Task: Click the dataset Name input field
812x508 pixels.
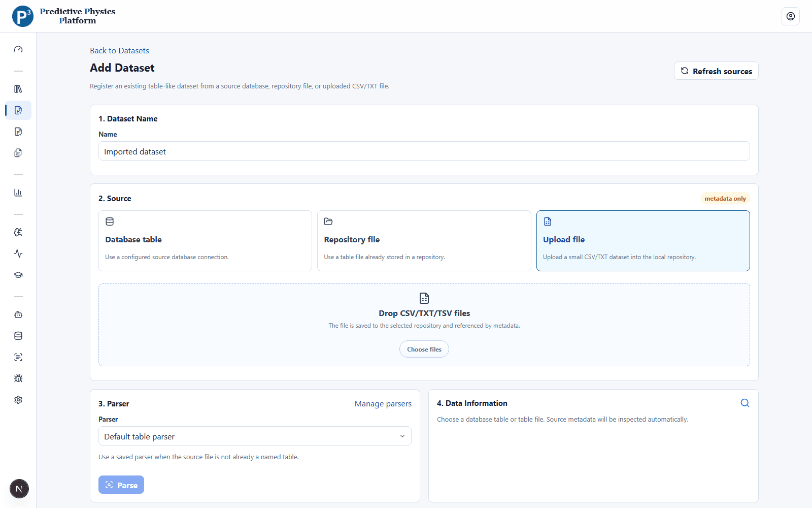Action: pos(424,151)
